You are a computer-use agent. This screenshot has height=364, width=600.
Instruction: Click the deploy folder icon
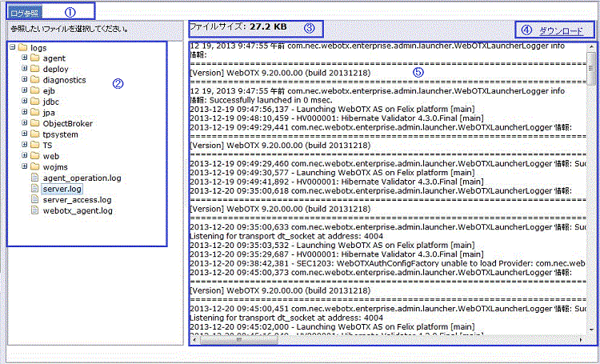coord(35,70)
